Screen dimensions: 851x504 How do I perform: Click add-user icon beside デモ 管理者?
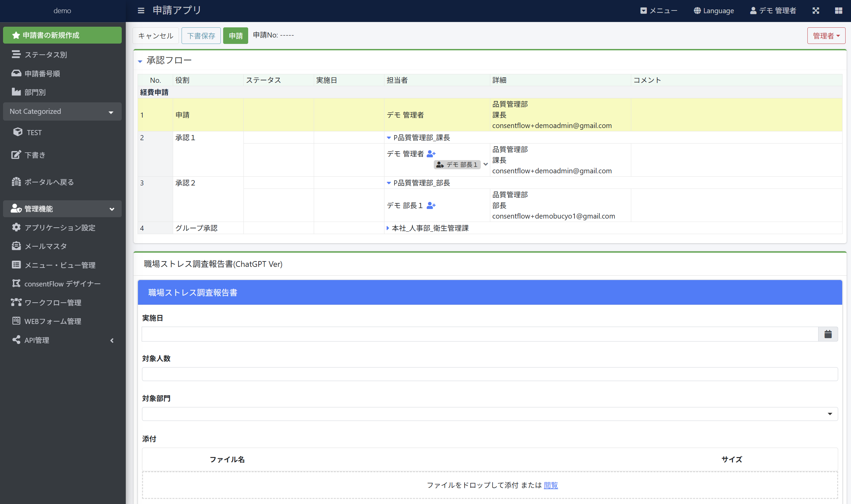(x=431, y=154)
